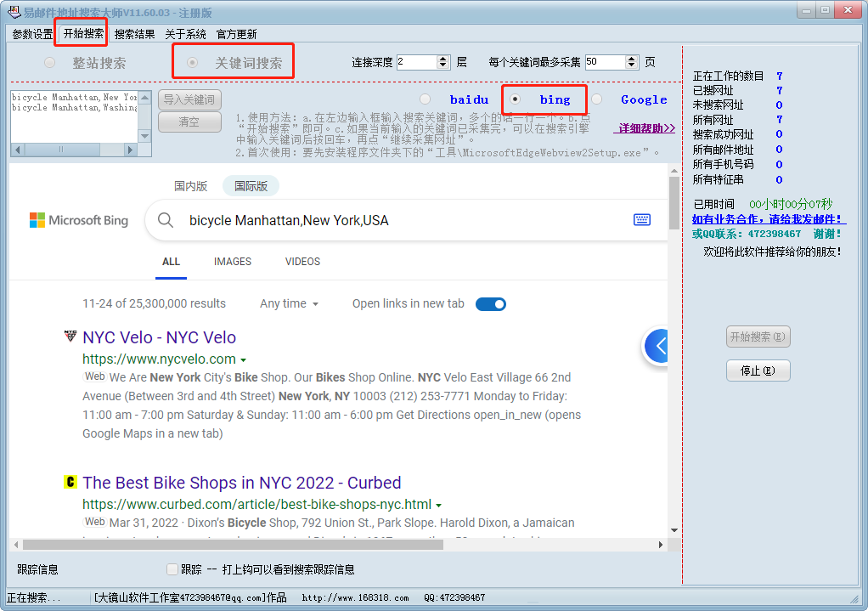Enable the 跟踪 tracking checkbox
This screenshot has height=611, width=868.
click(172, 569)
